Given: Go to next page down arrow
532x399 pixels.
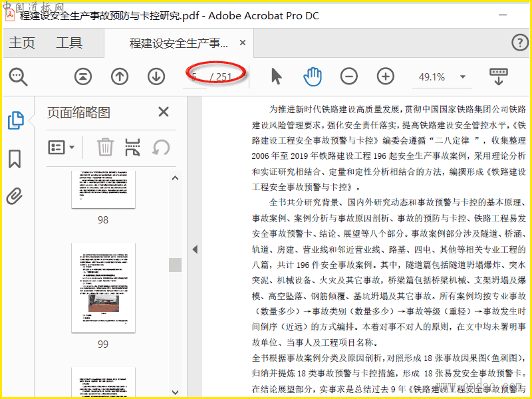Looking at the screenshot, I should click(156, 76).
